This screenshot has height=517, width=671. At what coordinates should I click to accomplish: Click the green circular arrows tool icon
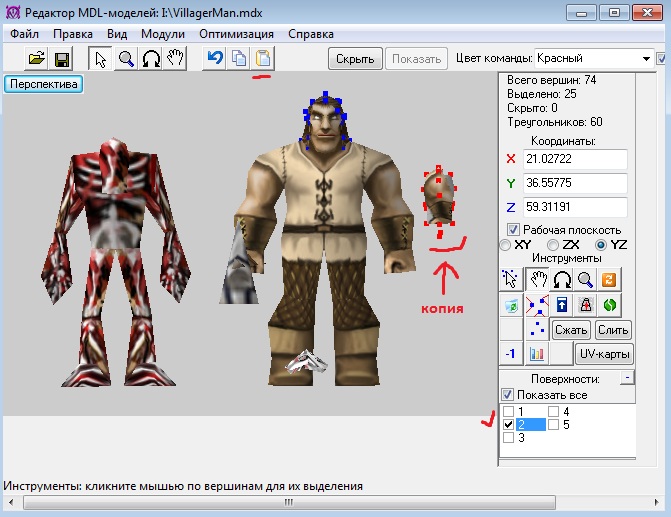609,305
